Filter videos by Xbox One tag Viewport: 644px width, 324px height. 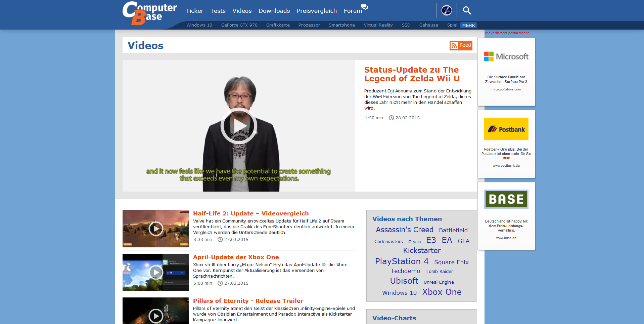(442, 292)
